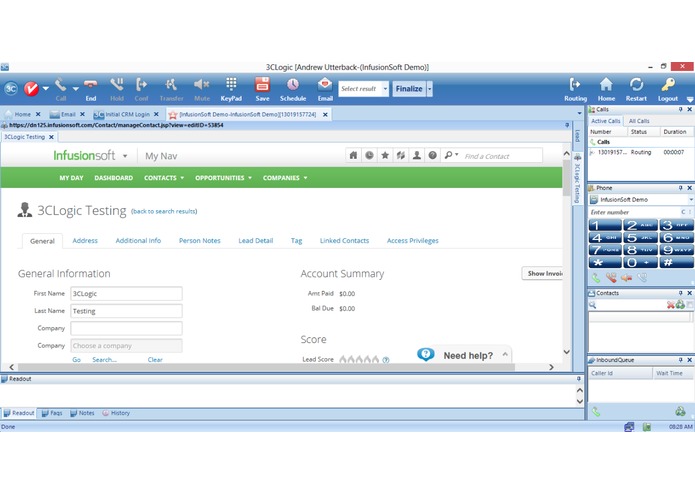The image size is (695, 494).
Task: Open MY DAY in green nav bar
Action: tap(71, 178)
